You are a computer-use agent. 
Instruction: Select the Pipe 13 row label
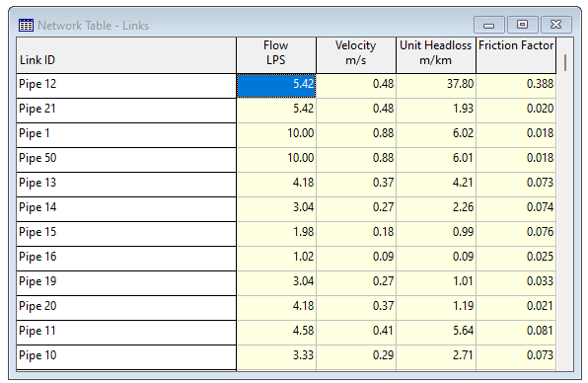[126, 185]
